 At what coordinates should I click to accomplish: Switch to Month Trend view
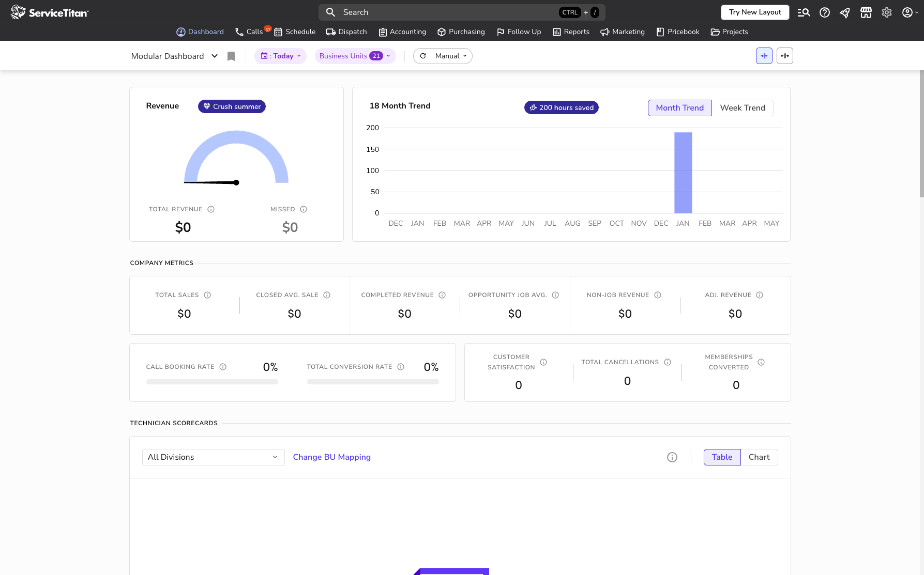(x=680, y=108)
